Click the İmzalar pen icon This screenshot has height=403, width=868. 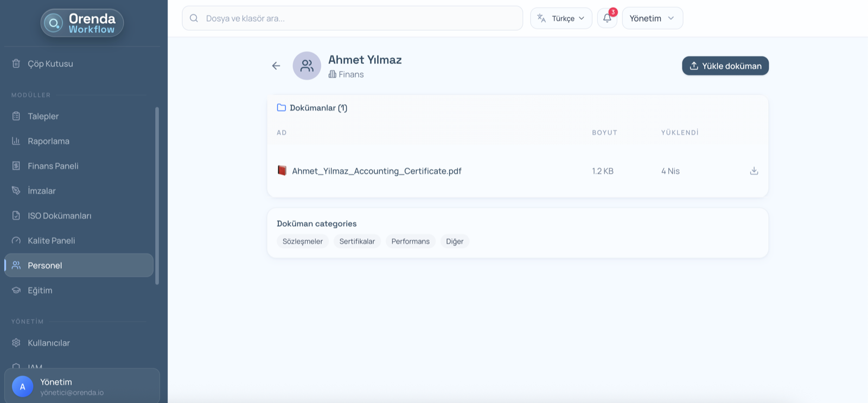[x=16, y=191]
